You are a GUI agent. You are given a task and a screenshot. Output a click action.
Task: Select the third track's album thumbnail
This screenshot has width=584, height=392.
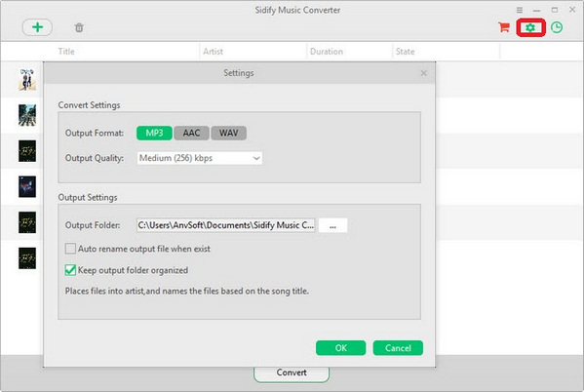(27, 151)
